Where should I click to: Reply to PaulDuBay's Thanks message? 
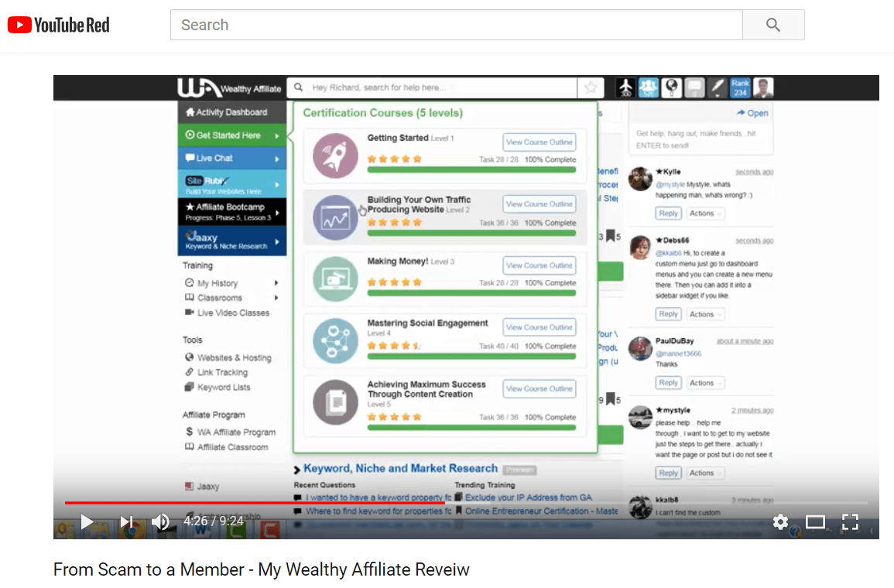click(x=668, y=383)
